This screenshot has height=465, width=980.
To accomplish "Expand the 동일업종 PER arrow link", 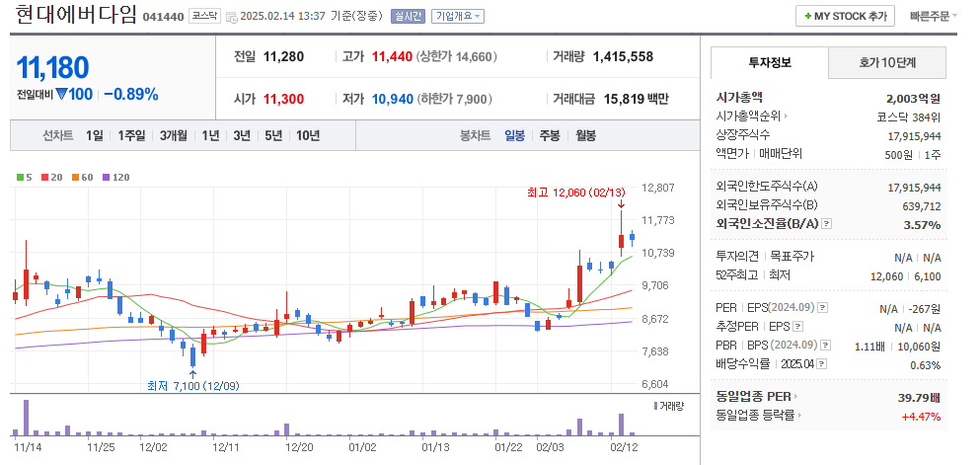I will click(795, 397).
